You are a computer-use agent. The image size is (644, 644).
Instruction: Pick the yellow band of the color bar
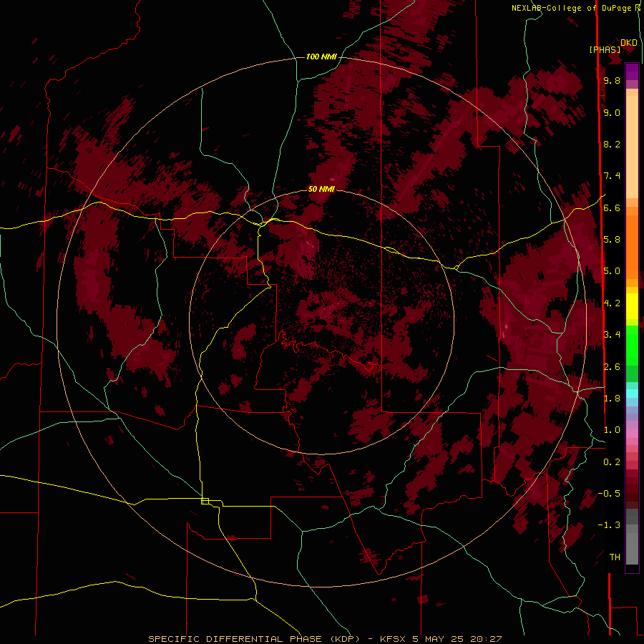(x=632, y=306)
